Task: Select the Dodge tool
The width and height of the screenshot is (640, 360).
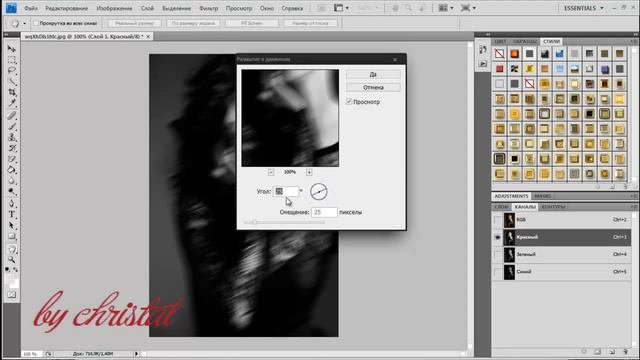Action: [x=12, y=191]
